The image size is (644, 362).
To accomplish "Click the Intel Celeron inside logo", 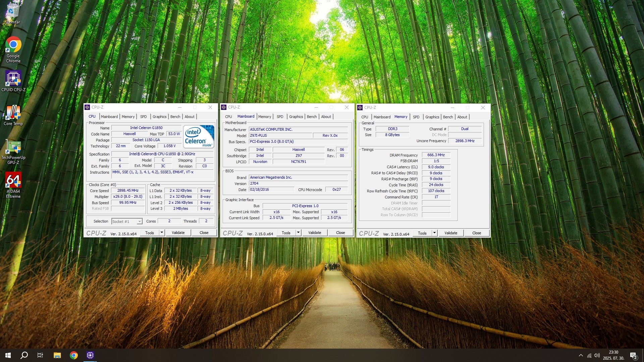I will coord(199,136).
